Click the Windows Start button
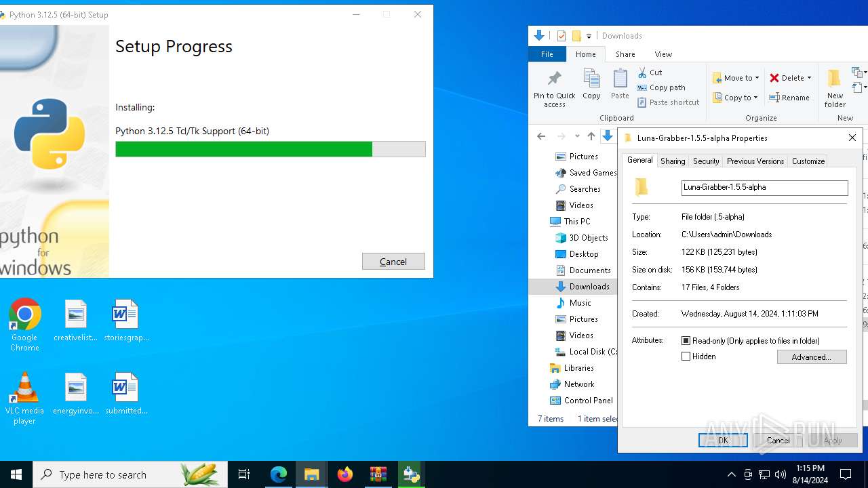868x488 pixels. 16,474
